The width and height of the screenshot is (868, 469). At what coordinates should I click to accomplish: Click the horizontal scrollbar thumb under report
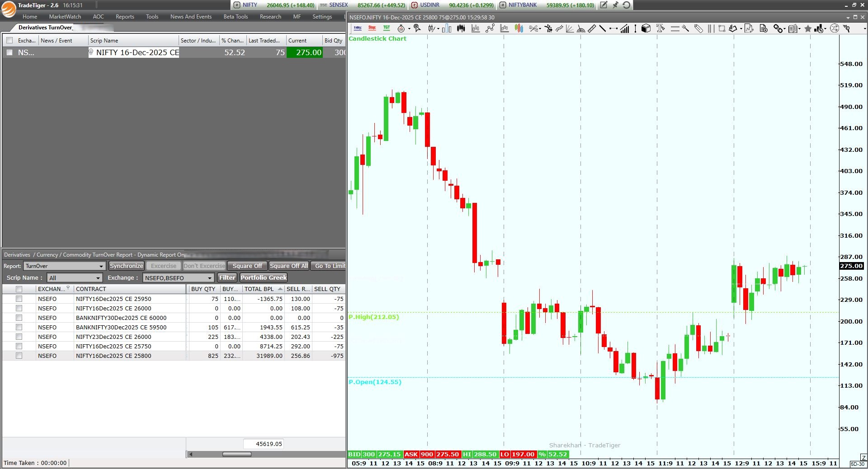coord(236,454)
